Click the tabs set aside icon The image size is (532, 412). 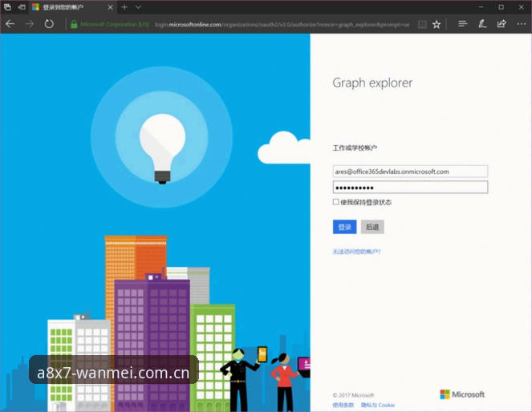click(x=7, y=6)
